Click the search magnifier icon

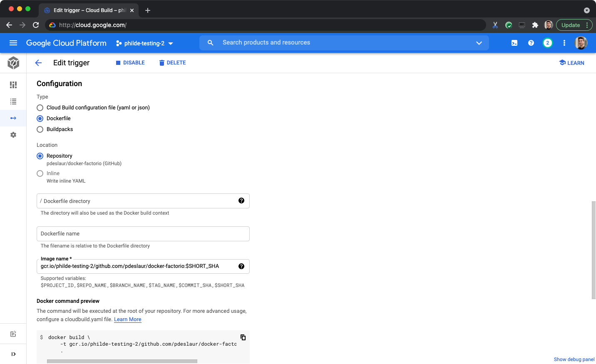click(x=211, y=43)
